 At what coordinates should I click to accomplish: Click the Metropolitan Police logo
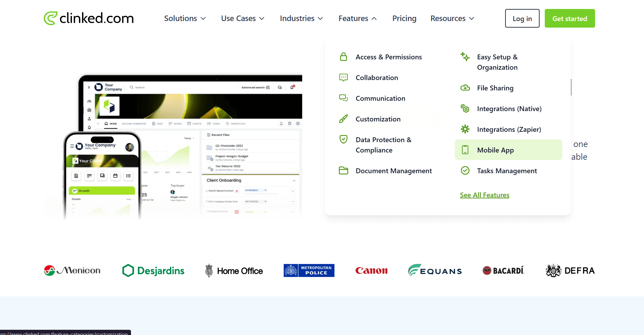coord(309,270)
